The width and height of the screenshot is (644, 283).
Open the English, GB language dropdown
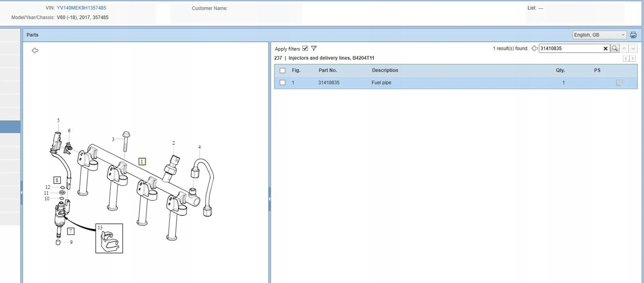click(x=599, y=35)
